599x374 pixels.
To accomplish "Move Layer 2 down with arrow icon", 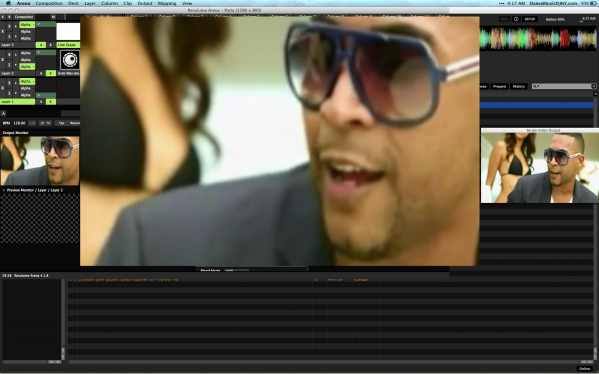I will coord(16,65).
